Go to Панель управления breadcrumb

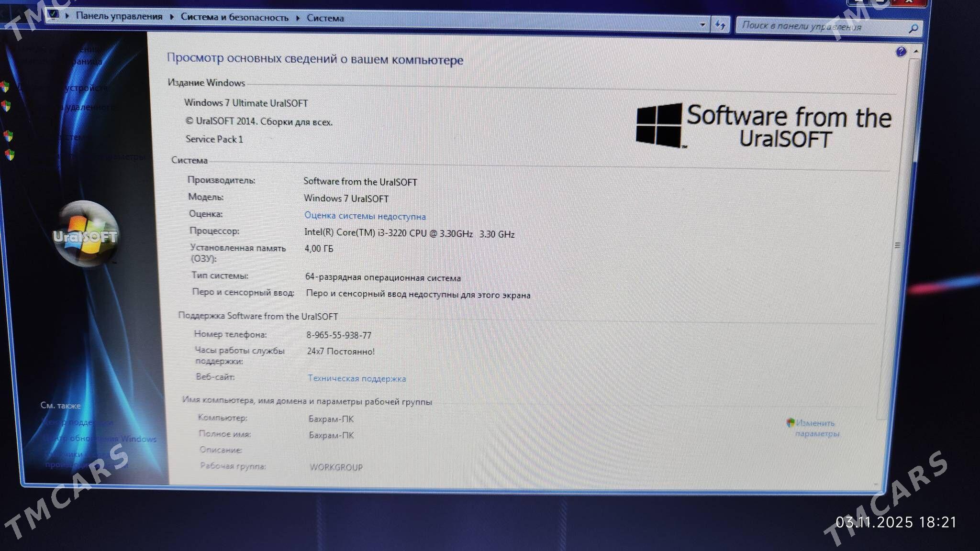tap(119, 16)
